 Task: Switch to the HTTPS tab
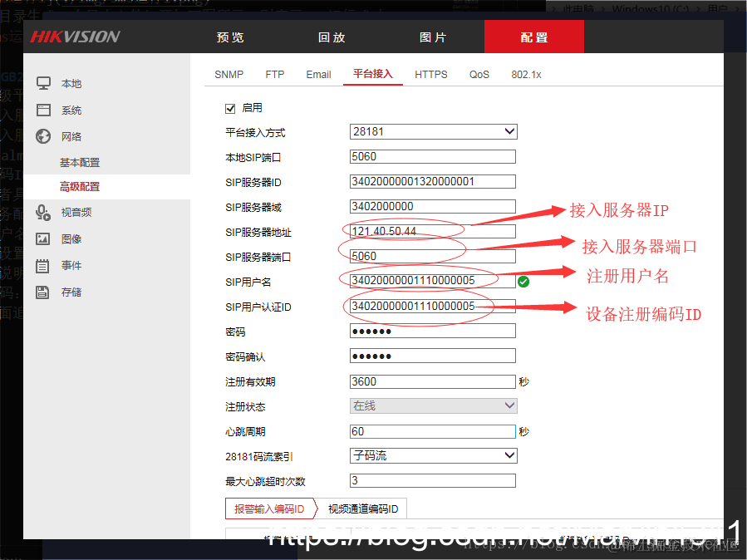click(430, 74)
